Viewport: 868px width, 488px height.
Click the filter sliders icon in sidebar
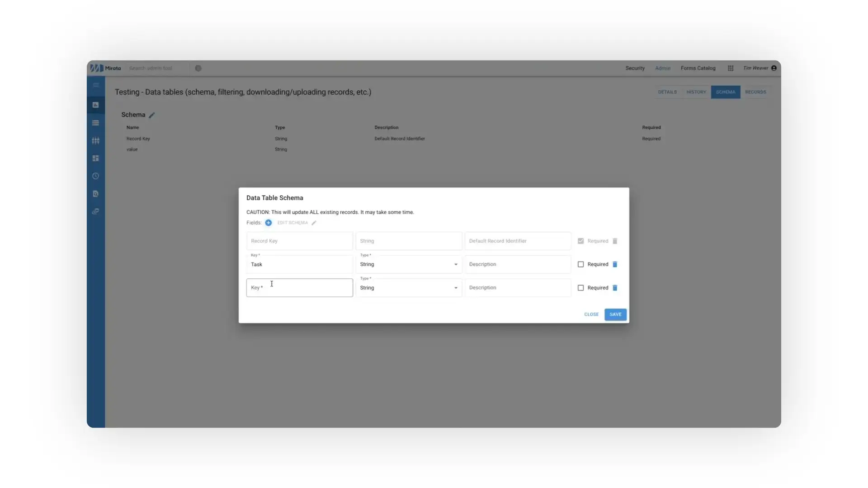(95, 141)
